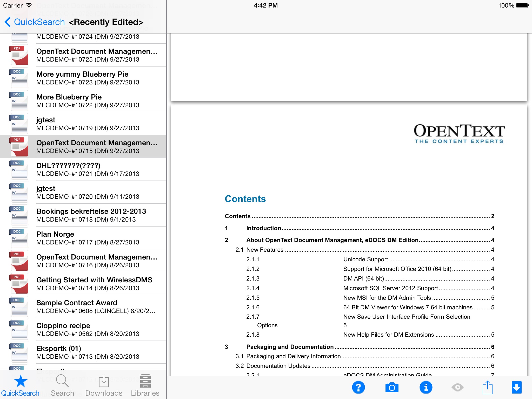The width and height of the screenshot is (532, 399).
Task: Go back using the QuickSearch chevron
Action: (34, 22)
